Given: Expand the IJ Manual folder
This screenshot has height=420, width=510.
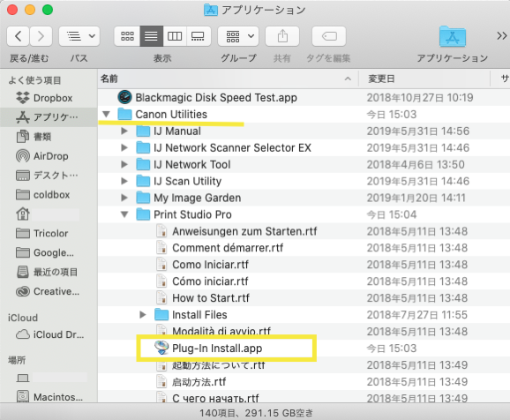Looking at the screenshot, I should pos(124,131).
